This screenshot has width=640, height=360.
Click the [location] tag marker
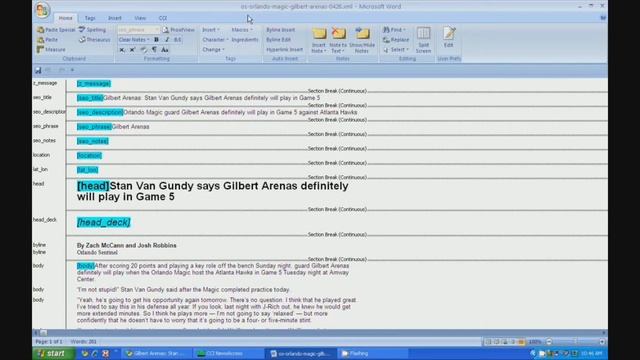click(89, 156)
